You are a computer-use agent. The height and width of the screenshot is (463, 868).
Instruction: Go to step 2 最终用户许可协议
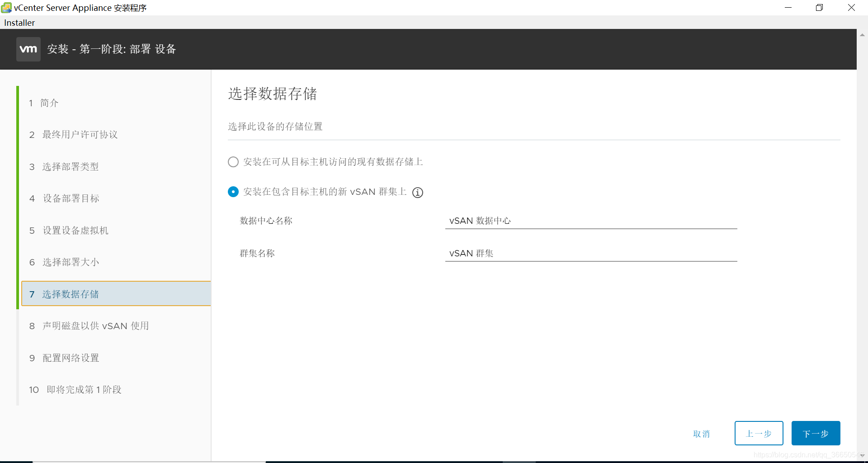pyautogui.click(x=73, y=135)
